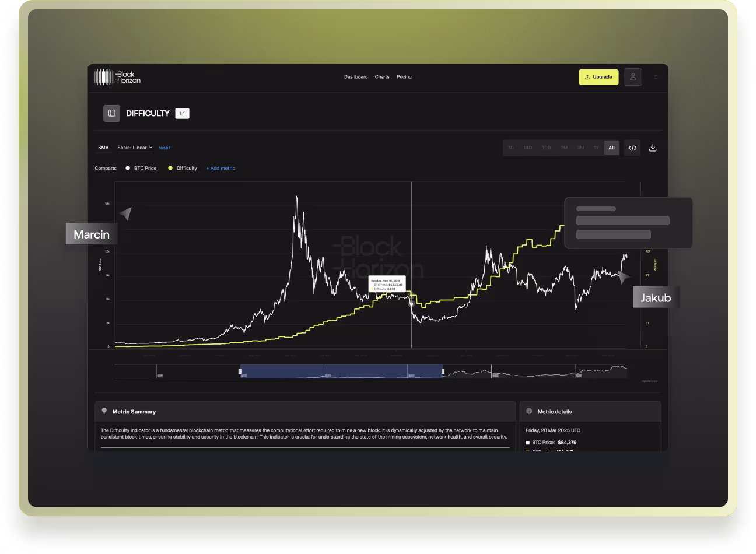
Task: Open the user profile avatar icon
Action: coord(633,77)
